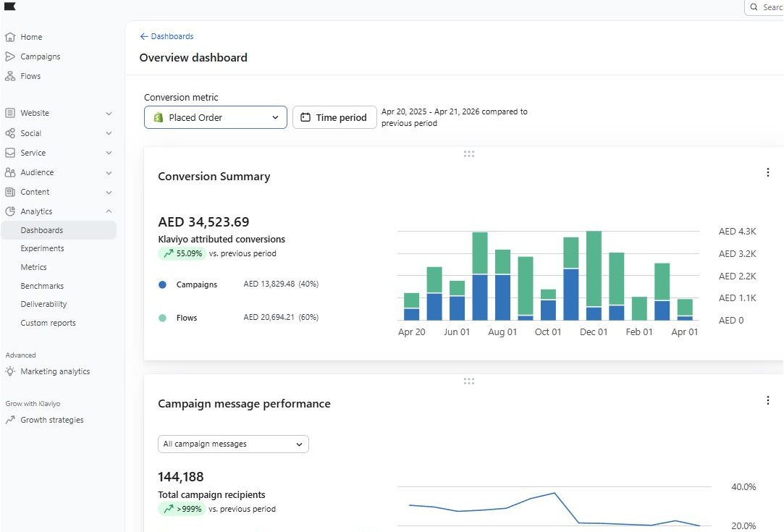Click the Overview dashboard title
This screenshot has width=784, height=532.
193,58
